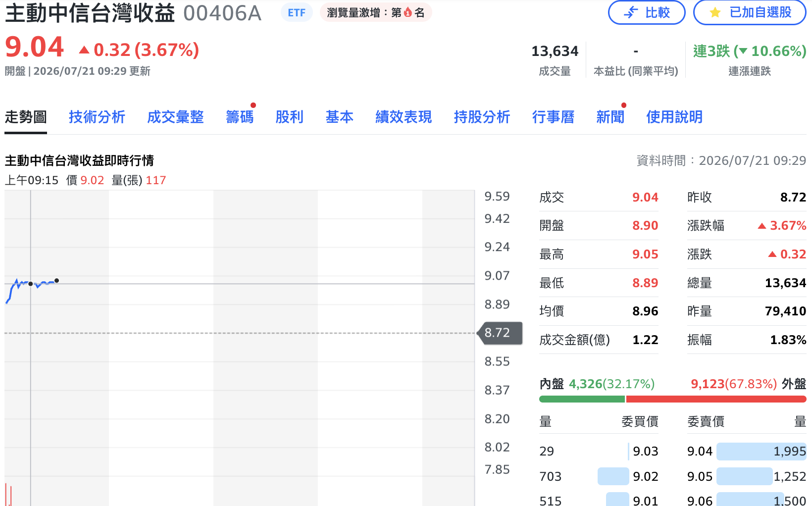Click the flame icon in ranking badge
The width and height of the screenshot is (812, 506).
tap(408, 13)
